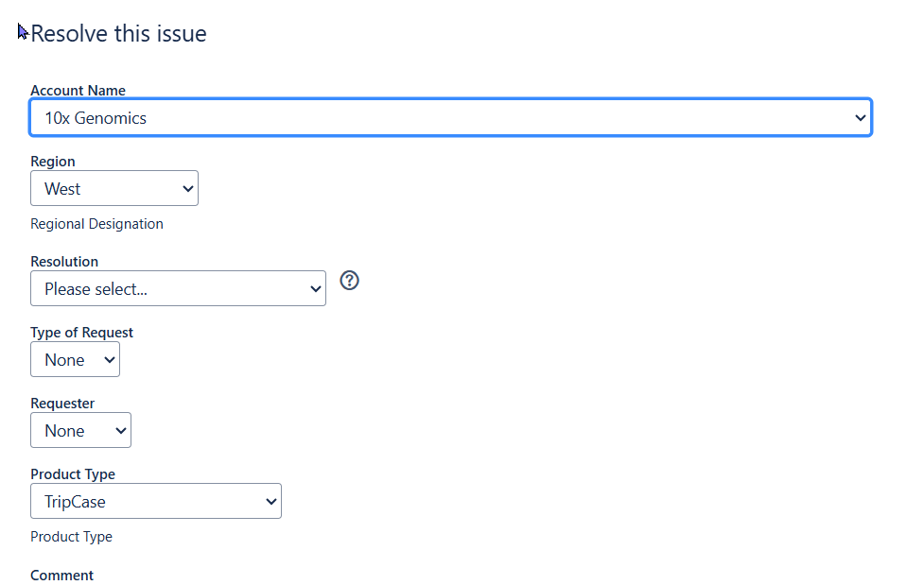
Task: Click the chevron on Account Name field
Action: pos(860,117)
